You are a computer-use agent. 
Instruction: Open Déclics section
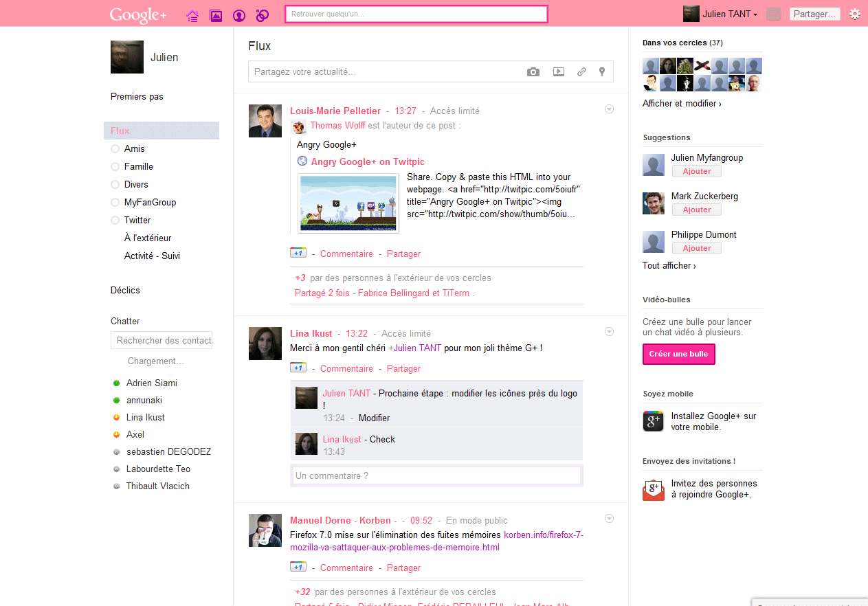[125, 290]
